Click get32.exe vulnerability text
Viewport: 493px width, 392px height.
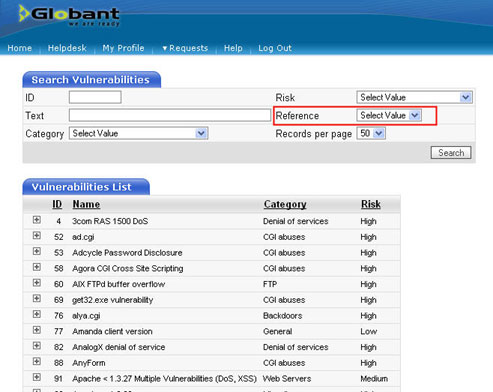point(113,300)
